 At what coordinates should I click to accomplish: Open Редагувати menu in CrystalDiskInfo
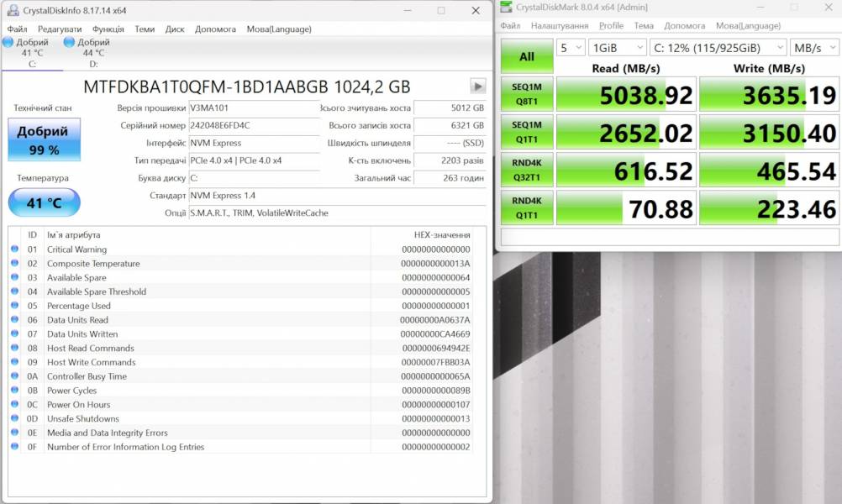coord(60,29)
